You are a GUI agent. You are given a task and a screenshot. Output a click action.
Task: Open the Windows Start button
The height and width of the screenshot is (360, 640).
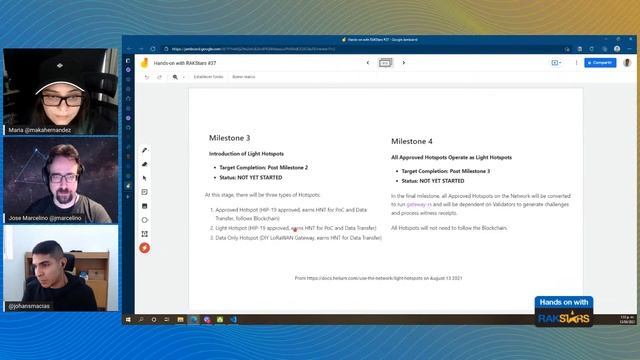(128, 320)
